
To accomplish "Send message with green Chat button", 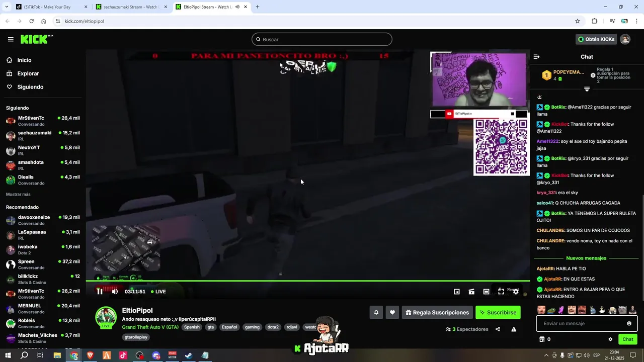I will pos(628,339).
